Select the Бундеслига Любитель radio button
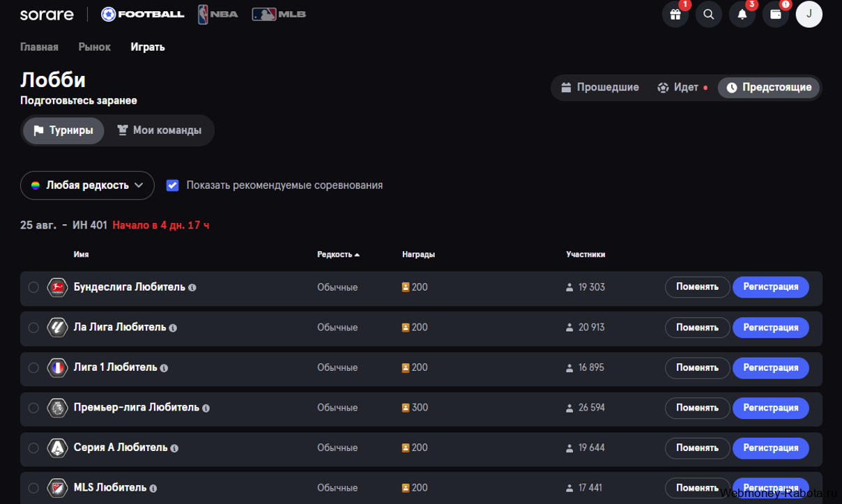The height and width of the screenshot is (504, 842). pyautogui.click(x=33, y=287)
